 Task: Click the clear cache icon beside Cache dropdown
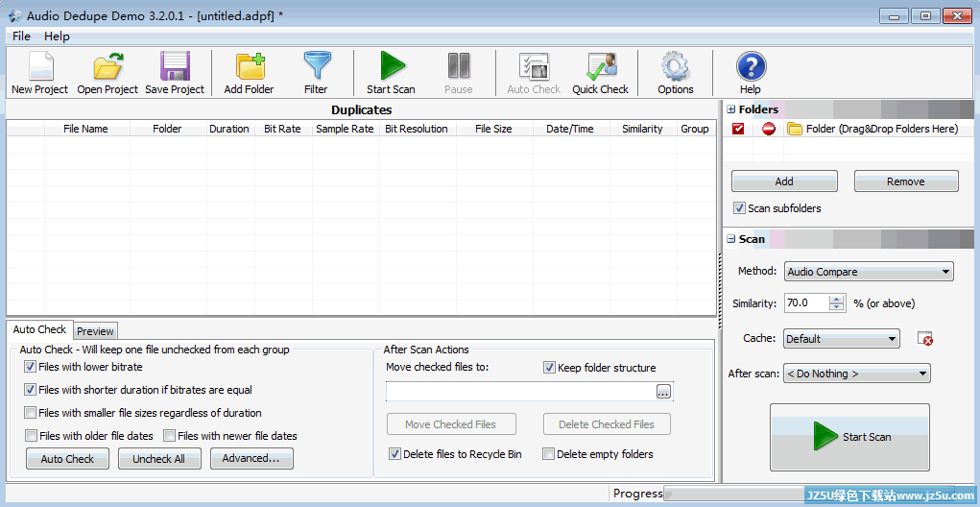925,339
